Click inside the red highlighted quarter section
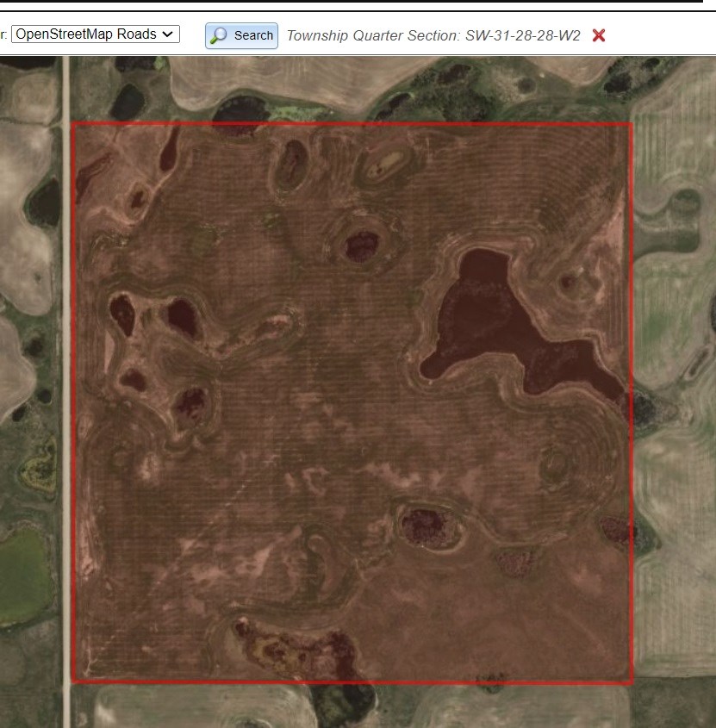This screenshot has width=716, height=728. (352, 403)
